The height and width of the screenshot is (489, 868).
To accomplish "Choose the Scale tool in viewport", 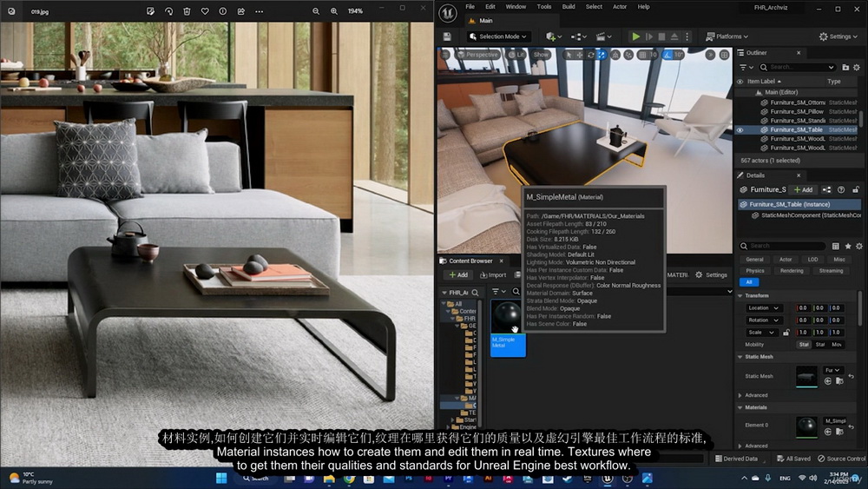I will 602,55.
